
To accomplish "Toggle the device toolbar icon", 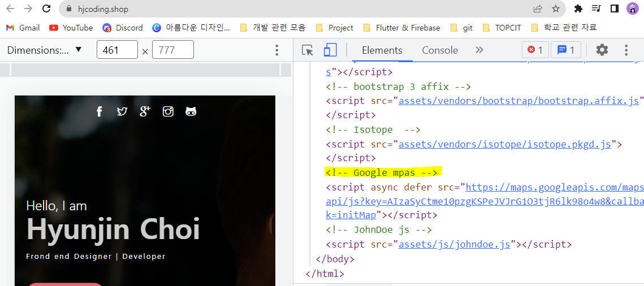I will pos(330,50).
